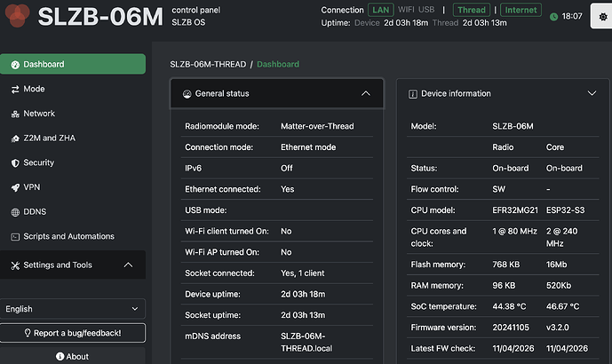The height and width of the screenshot is (364, 612).
Task: Open the Security page
Action: point(73,162)
